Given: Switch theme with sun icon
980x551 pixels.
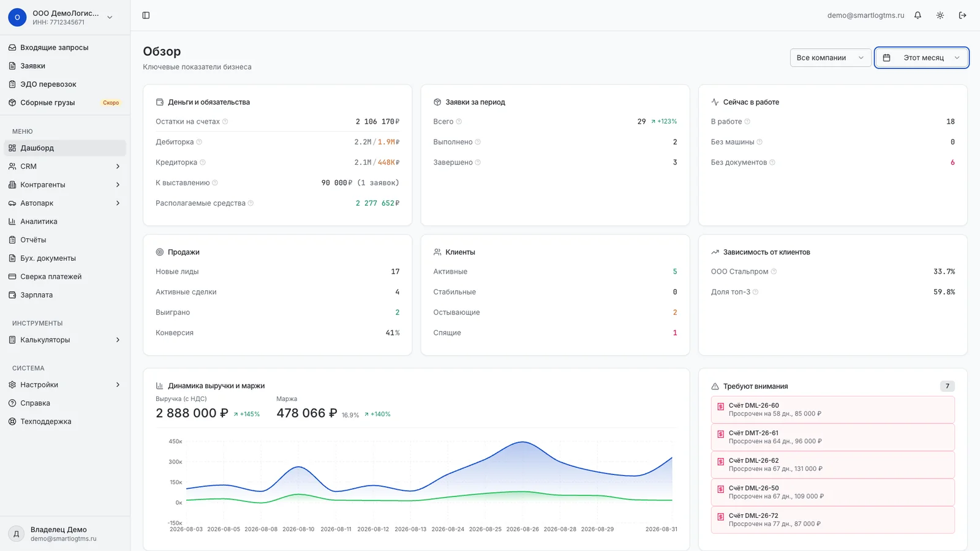Looking at the screenshot, I should click(940, 15).
